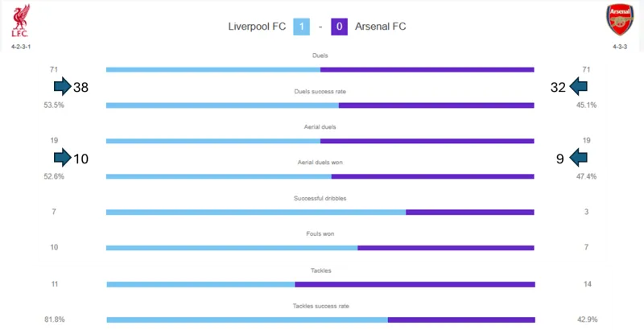Click Liverpool's score box showing 1
Viewport: 644px width, 330px height.
[x=301, y=27]
